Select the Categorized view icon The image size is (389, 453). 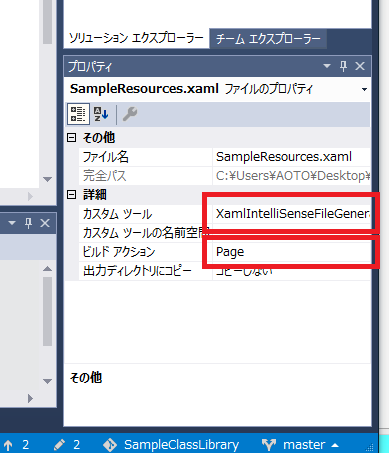coord(78,114)
